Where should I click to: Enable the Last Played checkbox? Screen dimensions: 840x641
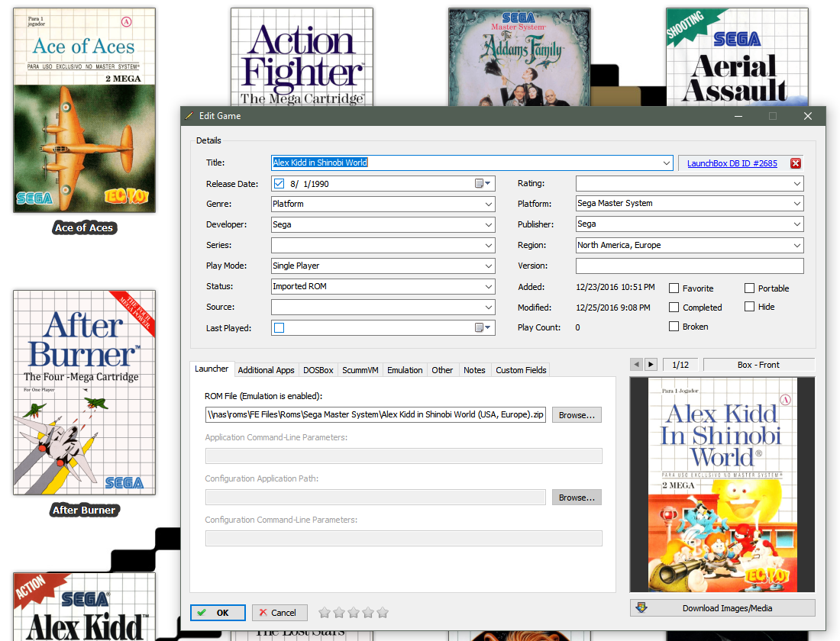point(279,327)
